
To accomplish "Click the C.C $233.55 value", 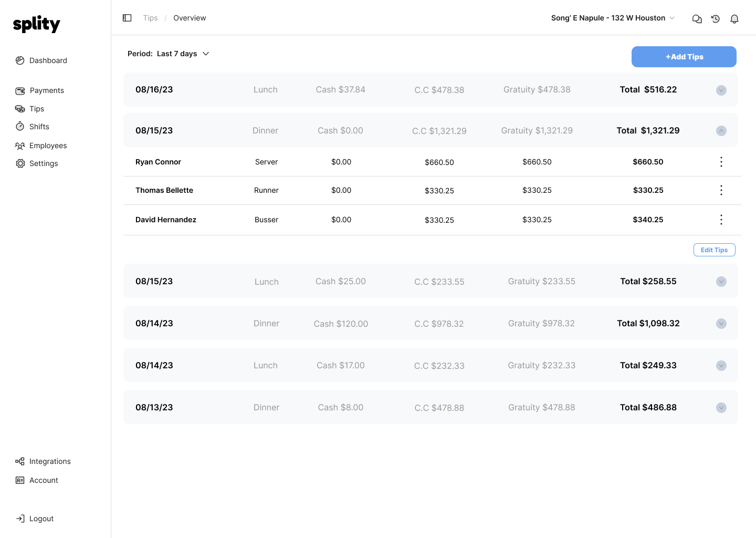I will (x=439, y=282).
